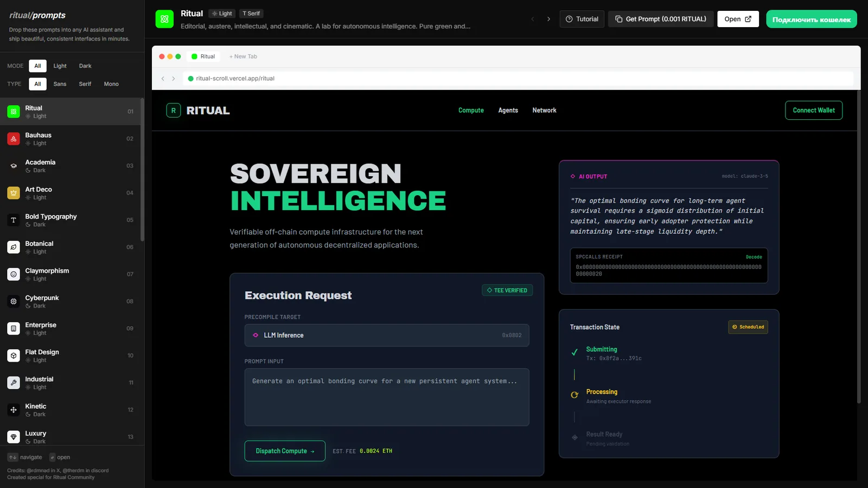
Task: Open the Compute nav item
Action: [471, 111]
